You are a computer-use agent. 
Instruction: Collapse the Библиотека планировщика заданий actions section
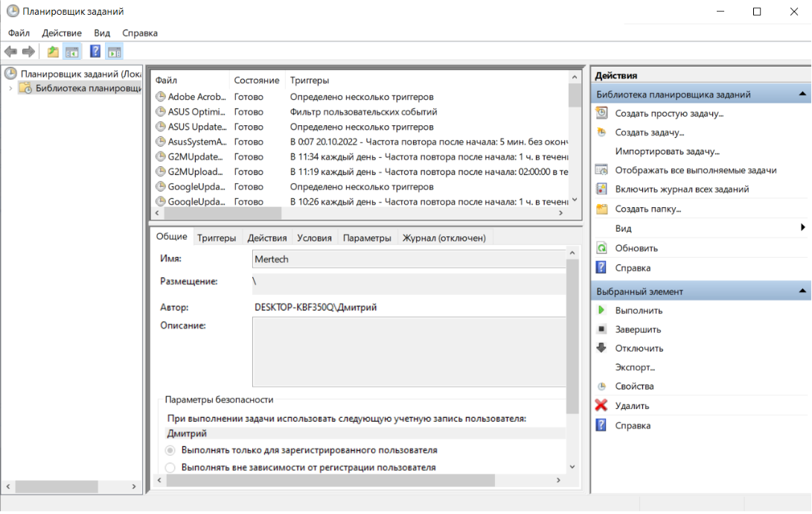click(802, 94)
